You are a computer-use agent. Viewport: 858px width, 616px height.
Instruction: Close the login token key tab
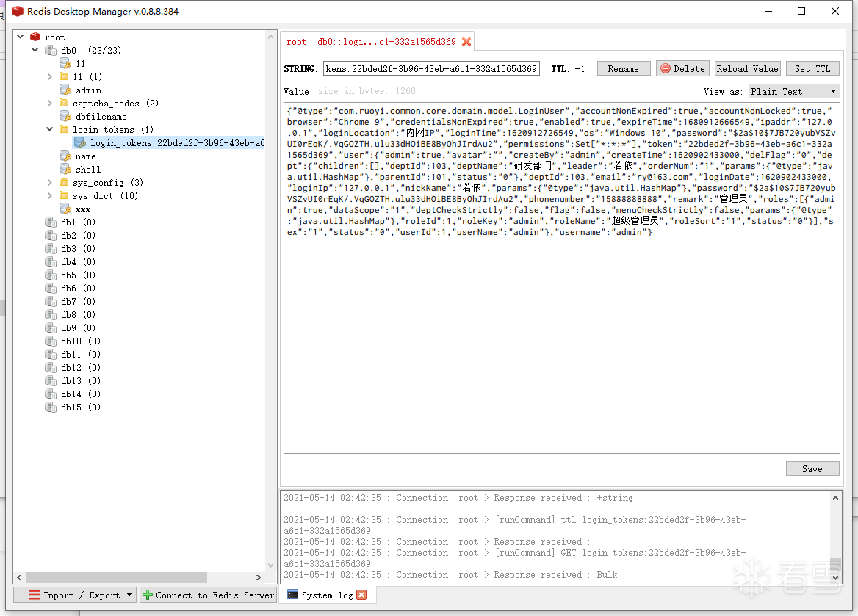(x=466, y=42)
